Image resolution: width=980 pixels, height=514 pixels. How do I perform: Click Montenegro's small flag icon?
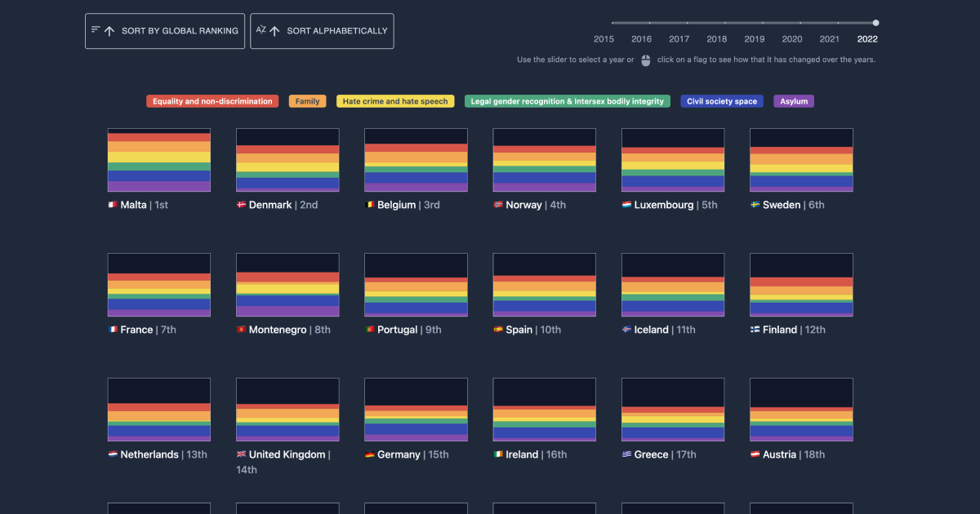point(241,330)
